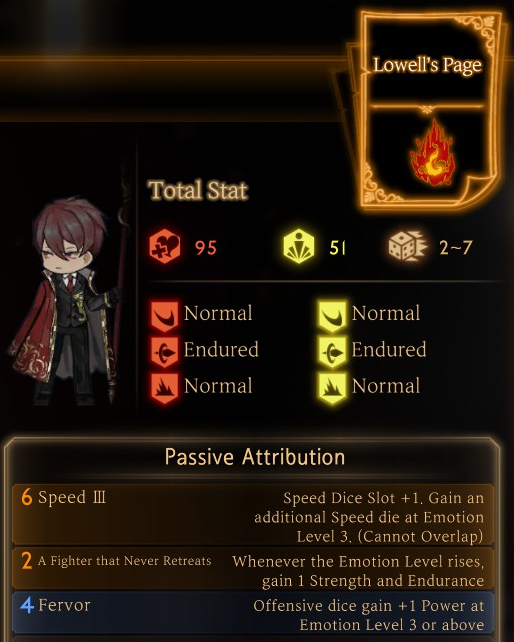Click the HP value 95
Image resolution: width=514 pixels, height=642 pixels.
tap(206, 247)
